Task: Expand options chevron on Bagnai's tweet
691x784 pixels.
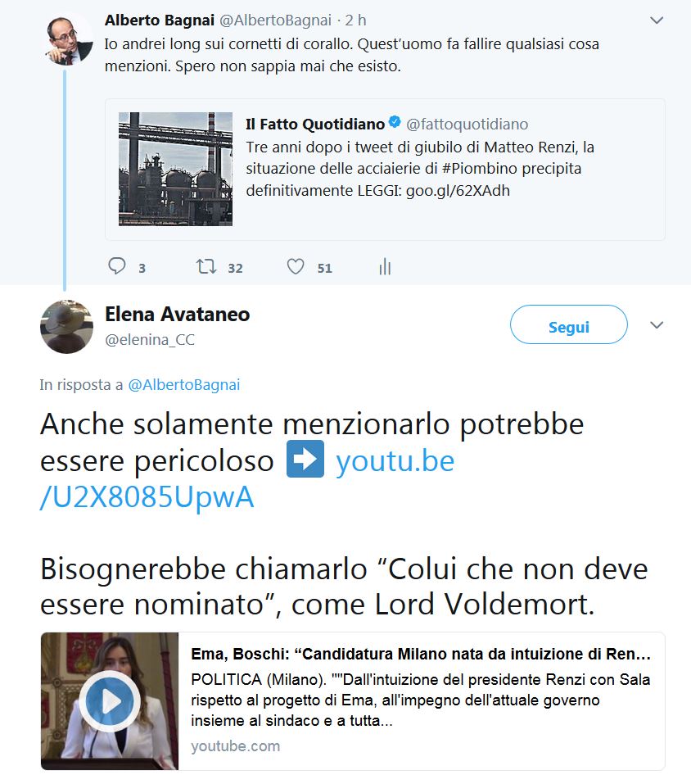Action: pos(656,20)
